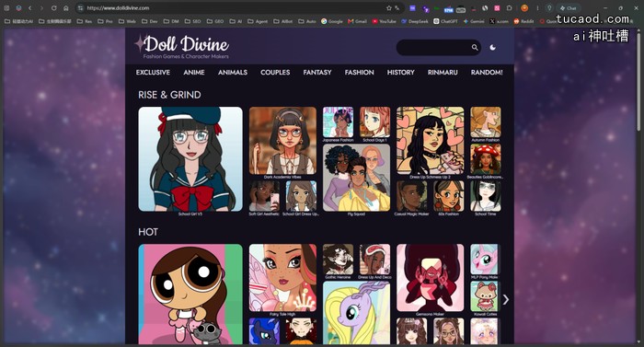The height and width of the screenshot is (347, 644).
Task: Open the ANIMALS menu category
Action: [233, 73]
